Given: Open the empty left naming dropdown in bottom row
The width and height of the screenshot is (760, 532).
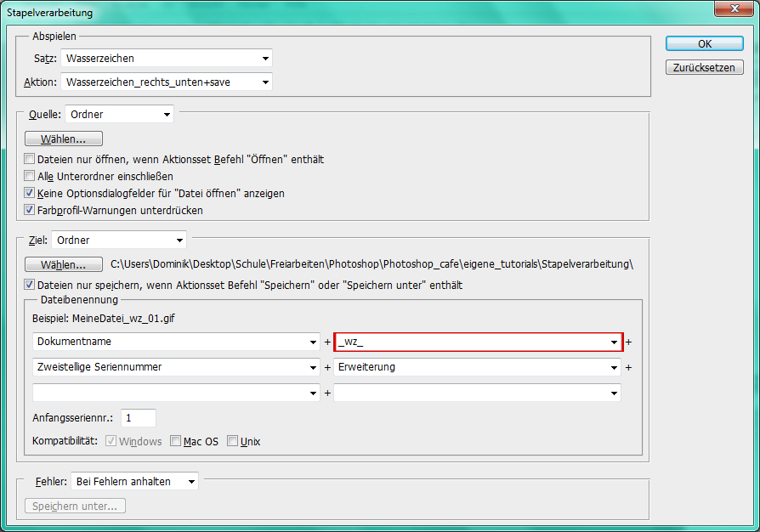Looking at the screenshot, I should tap(176, 393).
